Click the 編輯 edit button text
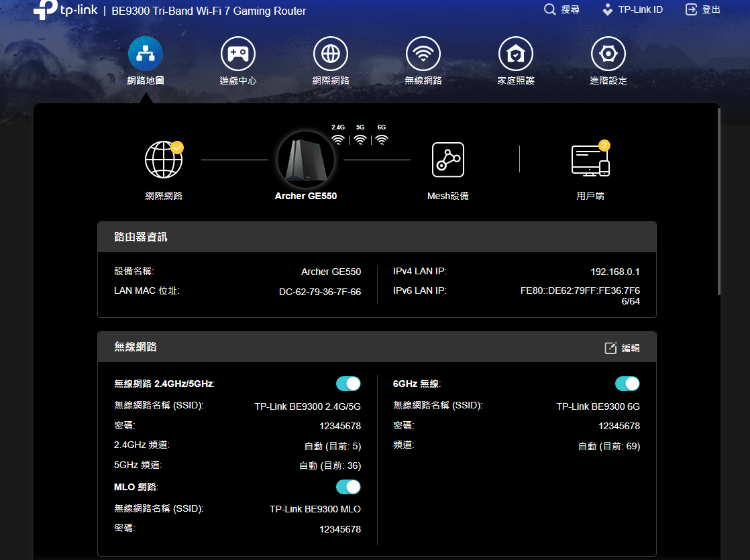The image size is (750, 560). tap(631, 347)
